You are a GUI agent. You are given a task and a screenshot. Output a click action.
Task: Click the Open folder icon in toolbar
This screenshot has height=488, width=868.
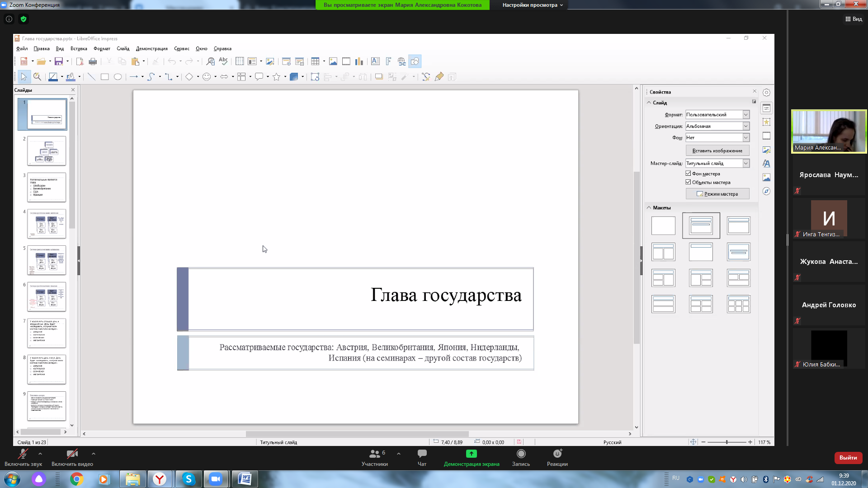pos(41,61)
